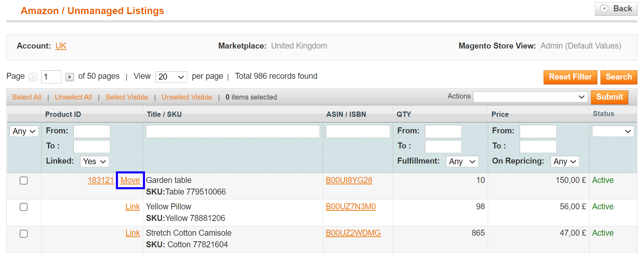Click the Title / SKU filter field

[x=233, y=131]
